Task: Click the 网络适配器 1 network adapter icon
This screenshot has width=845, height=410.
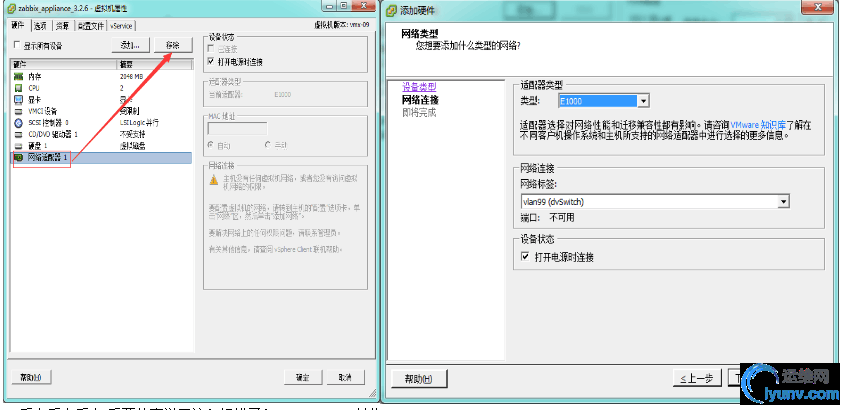Action: (x=19, y=158)
